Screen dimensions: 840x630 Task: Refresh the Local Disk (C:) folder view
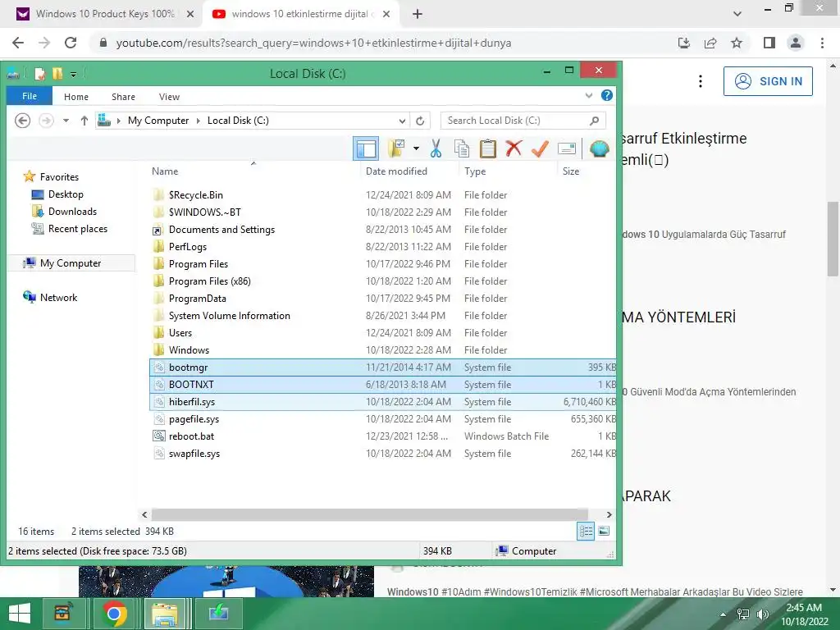click(421, 121)
